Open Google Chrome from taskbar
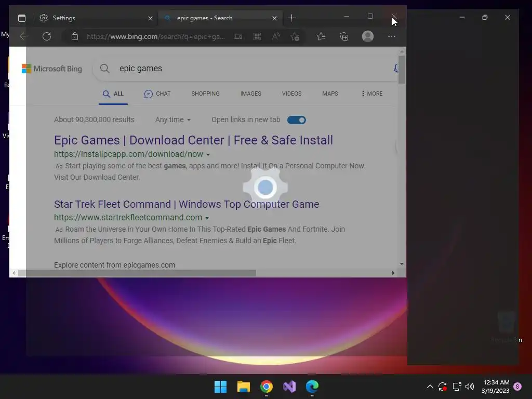This screenshot has height=399, width=532. click(x=267, y=387)
